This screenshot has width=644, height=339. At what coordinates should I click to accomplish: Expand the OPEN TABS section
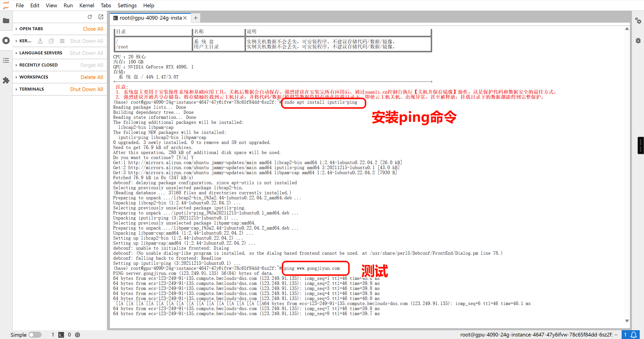point(31,29)
